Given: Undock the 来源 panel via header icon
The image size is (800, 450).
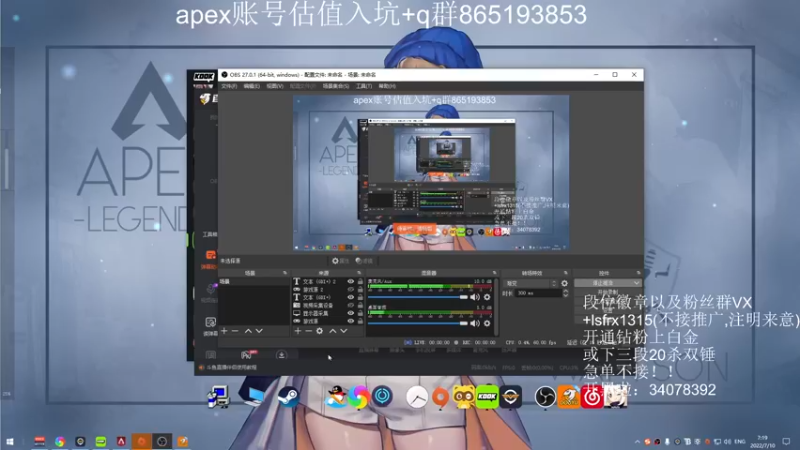Looking at the screenshot, I should 359,273.
